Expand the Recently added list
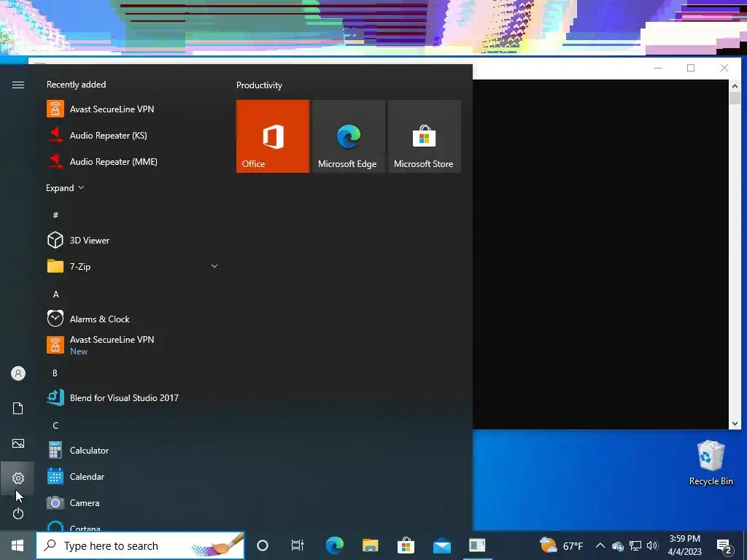 65,188
